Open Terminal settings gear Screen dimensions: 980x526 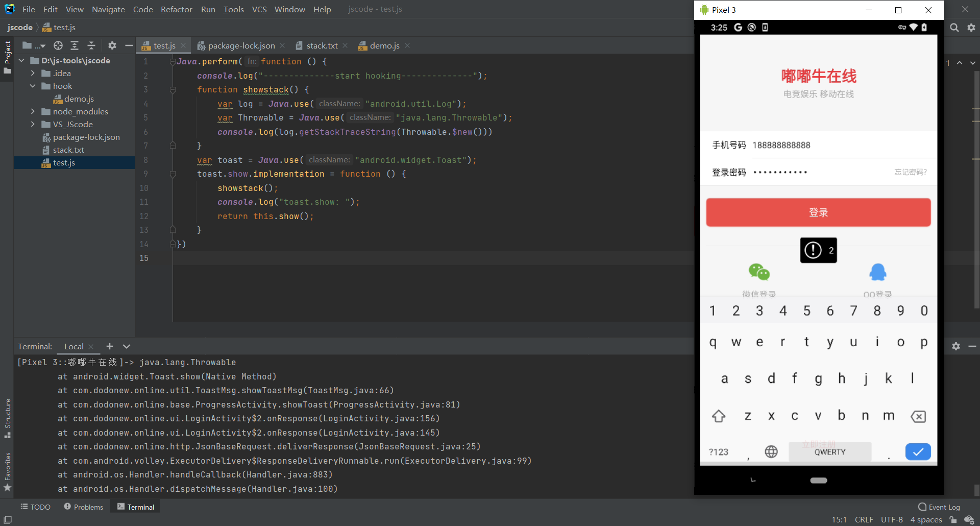click(x=956, y=346)
